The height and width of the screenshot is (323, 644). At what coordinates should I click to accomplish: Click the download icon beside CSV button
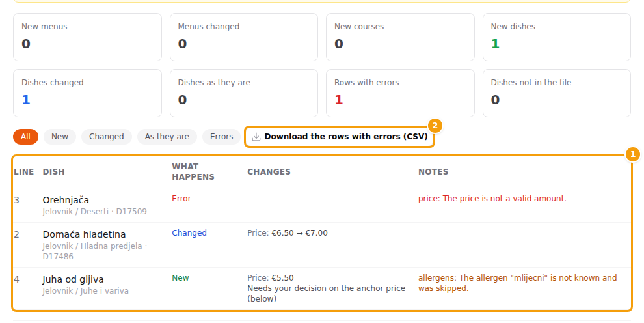point(256,137)
